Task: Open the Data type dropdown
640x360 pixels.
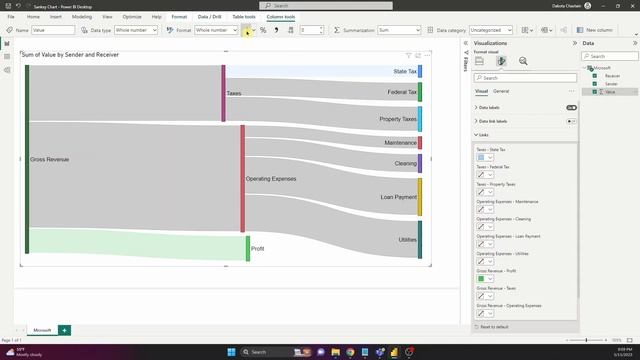Action: click(136, 30)
